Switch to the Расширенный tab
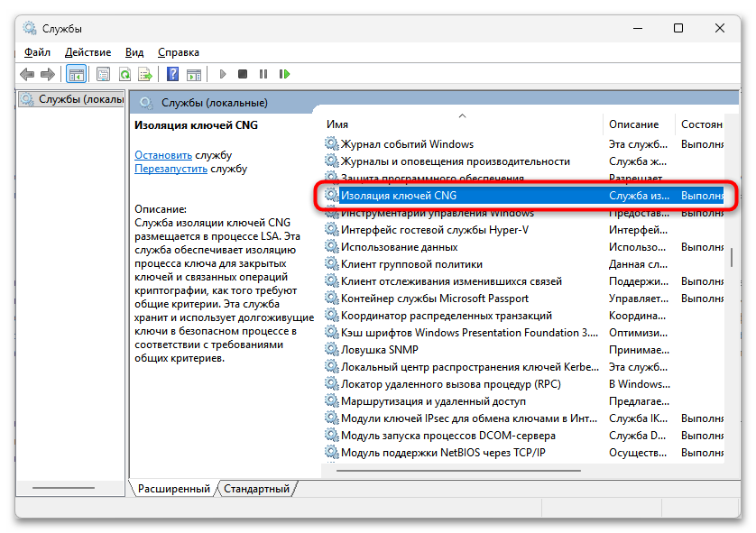The image size is (756, 533). tap(173, 489)
